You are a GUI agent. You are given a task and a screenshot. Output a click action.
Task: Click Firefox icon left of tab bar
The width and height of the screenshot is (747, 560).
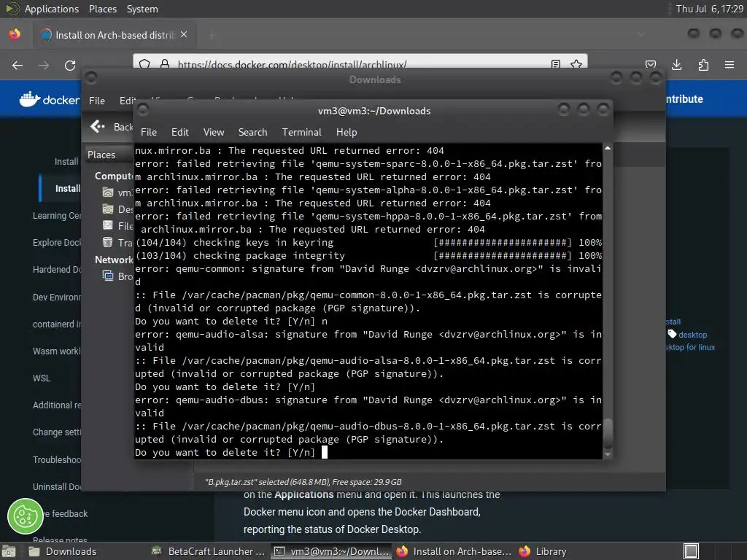click(x=15, y=34)
